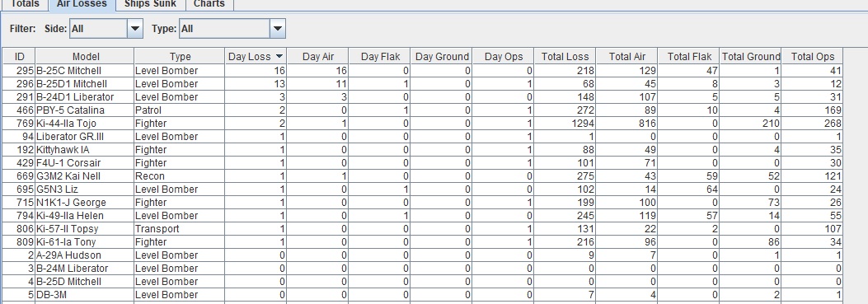Screen dimensions: 868x304
Task: Select the B-24M Liberator model cell
Action: tap(85, 268)
